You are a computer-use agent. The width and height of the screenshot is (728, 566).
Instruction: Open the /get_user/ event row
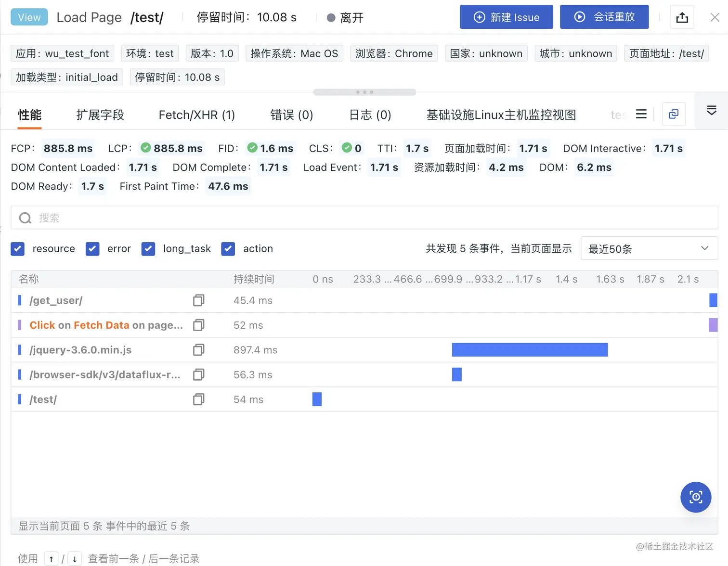(364, 300)
